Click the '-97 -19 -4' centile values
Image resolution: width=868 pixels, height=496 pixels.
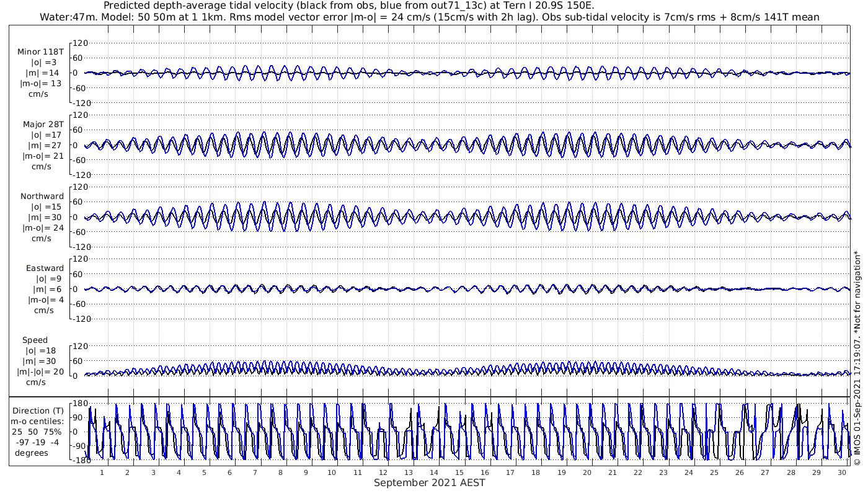[38, 443]
